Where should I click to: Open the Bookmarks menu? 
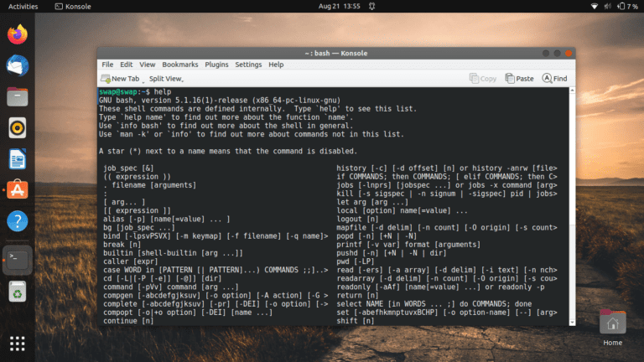click(179, 65)
